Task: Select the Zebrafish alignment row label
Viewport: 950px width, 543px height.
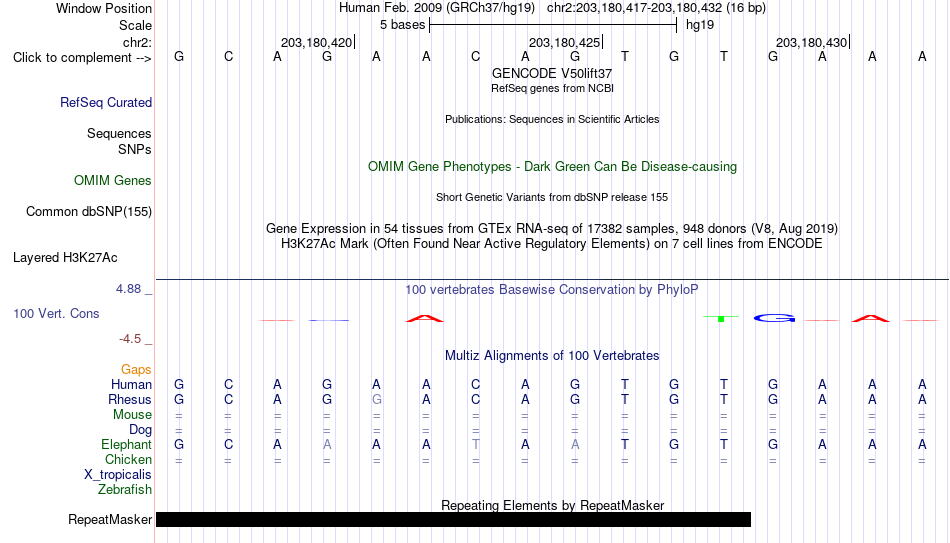Action: tap(125, 489)
